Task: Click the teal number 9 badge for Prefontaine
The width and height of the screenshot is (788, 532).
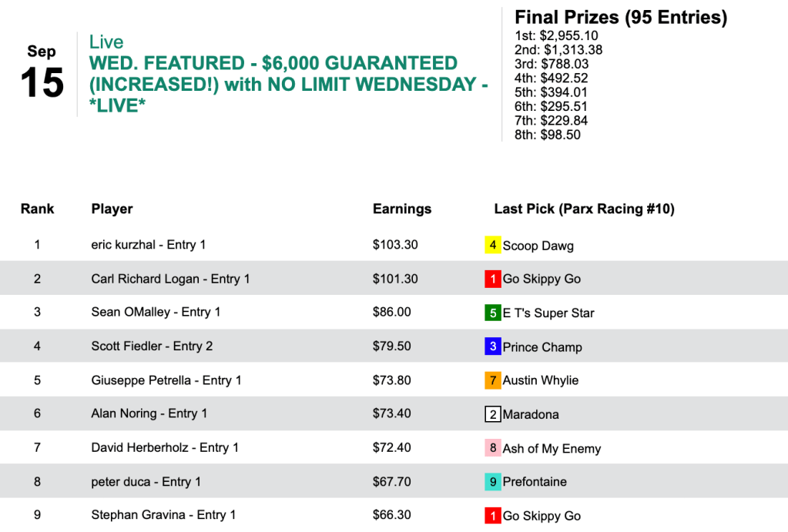Action: tap(493, 482)
